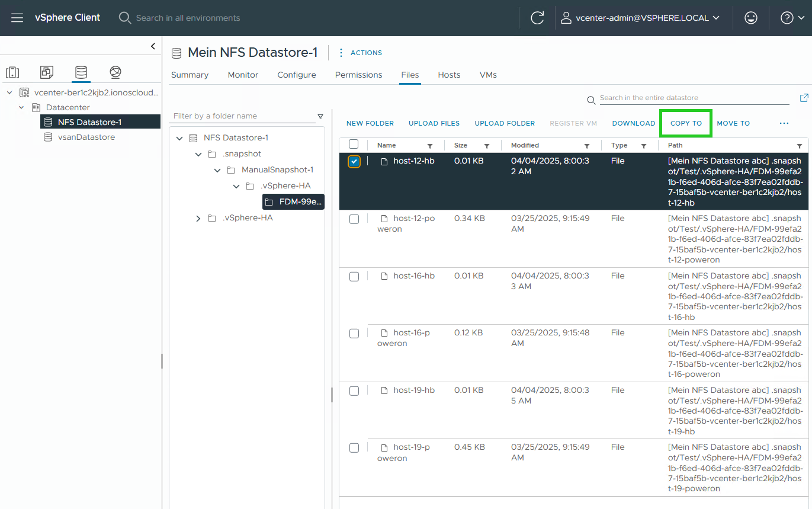The image size is (812, 509).
Task: Collapse NFS Datastore-1 in folder tree
Action: [x=179, y=138]
